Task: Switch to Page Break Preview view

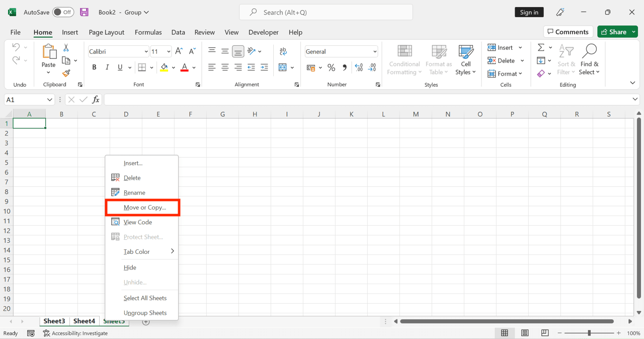Action: click(544, 333)
